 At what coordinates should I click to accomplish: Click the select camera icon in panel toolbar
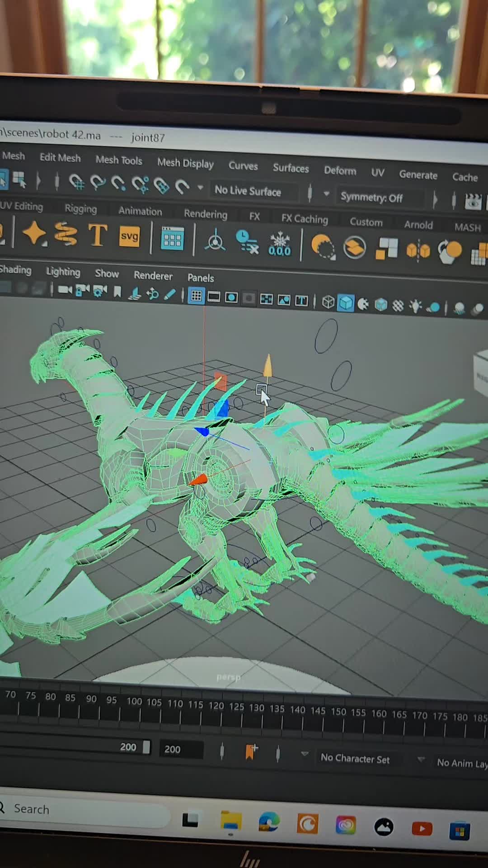[x=65, y=289]
